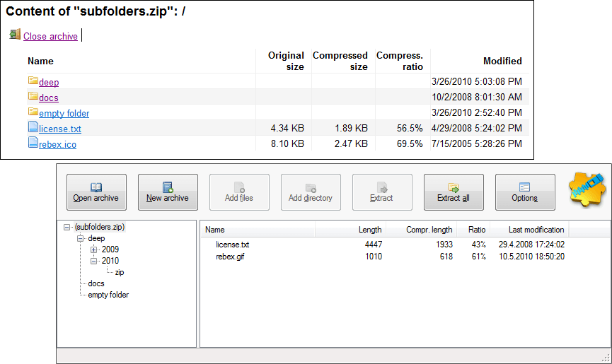Select the 2010 folder in the tree
This screenshot has width=612, height=364.
pyautogui.click(x=110, y=261)
